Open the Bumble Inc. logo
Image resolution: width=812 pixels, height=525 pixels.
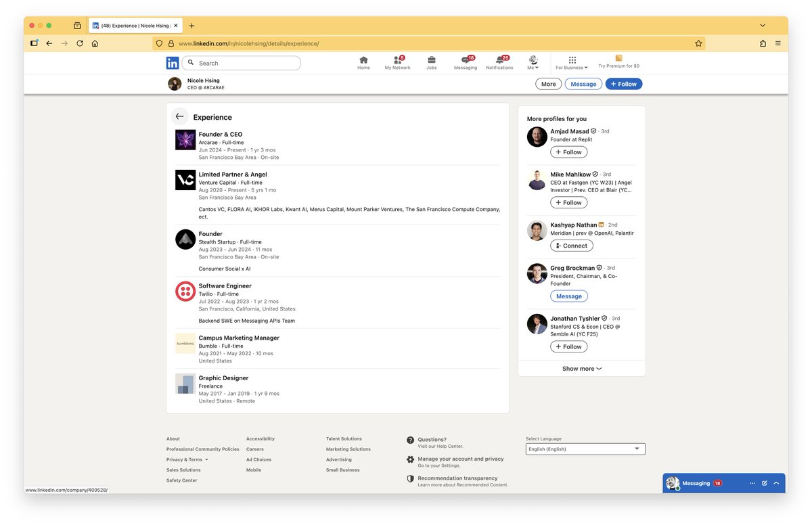point(185,343)
